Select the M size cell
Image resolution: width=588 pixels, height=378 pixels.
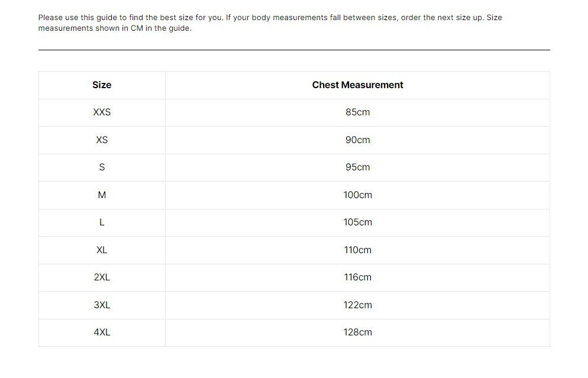coord(102,195)
